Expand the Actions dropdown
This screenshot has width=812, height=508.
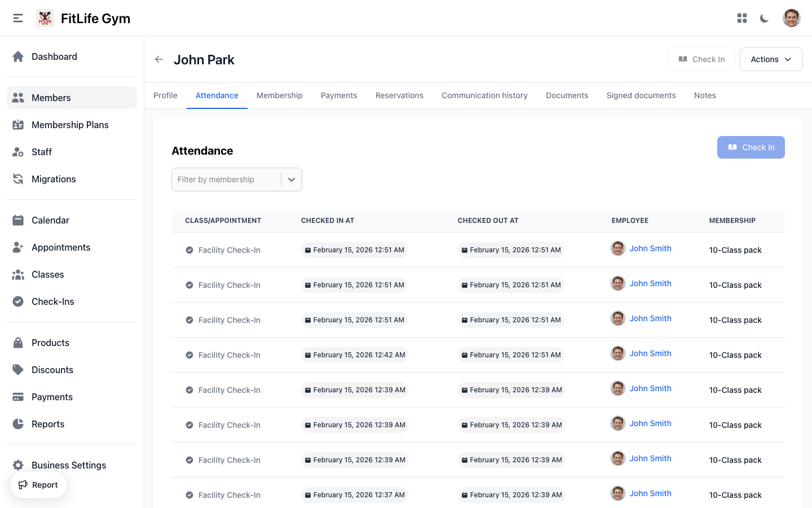pos(771,59)
